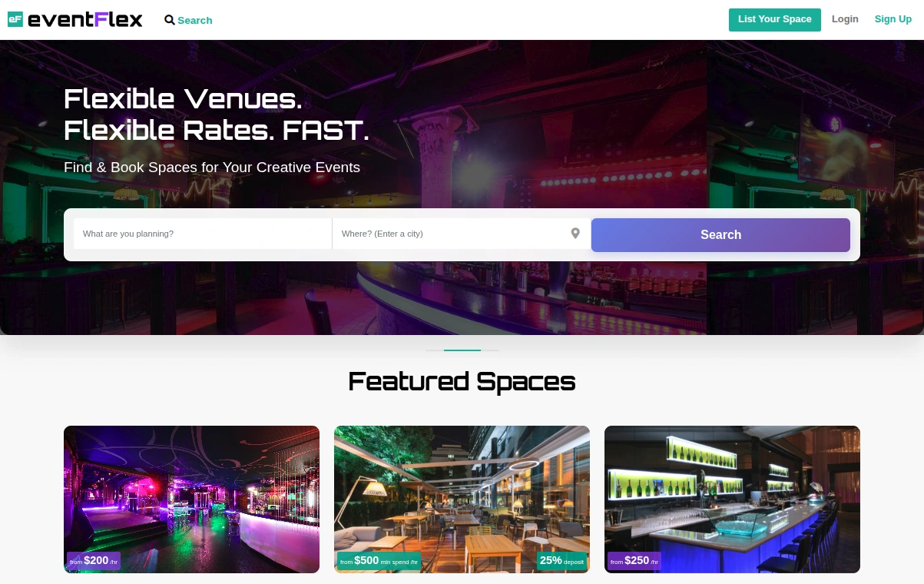This screenshot has height=584, width=924.
Task: Click the teal eF logo icon
Action: point(15,19)
